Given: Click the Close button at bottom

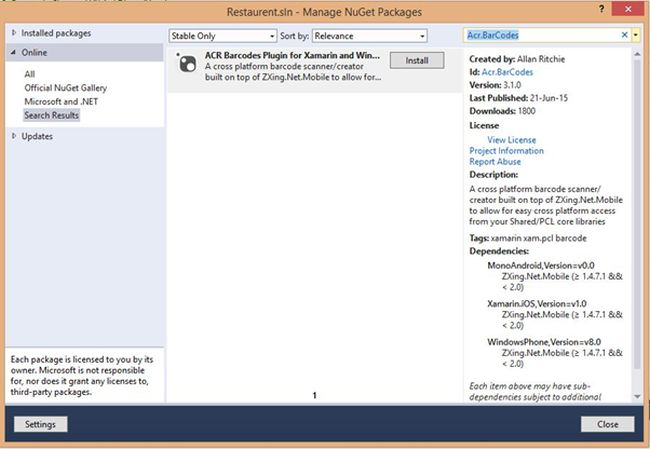Looking at the screenshot, I should click(x=608, y=424).
